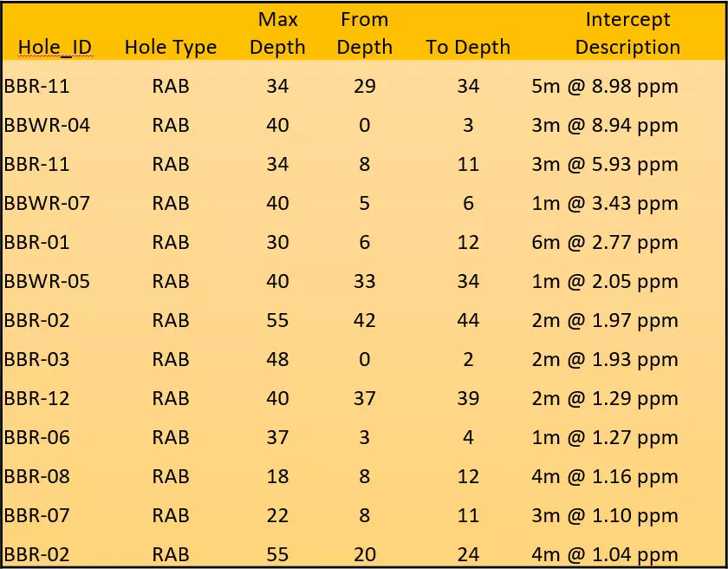This screenshot has height=569, width=728.
Task: Select the BBWR-05 hole ID cell
Action: tap(47, 281)
